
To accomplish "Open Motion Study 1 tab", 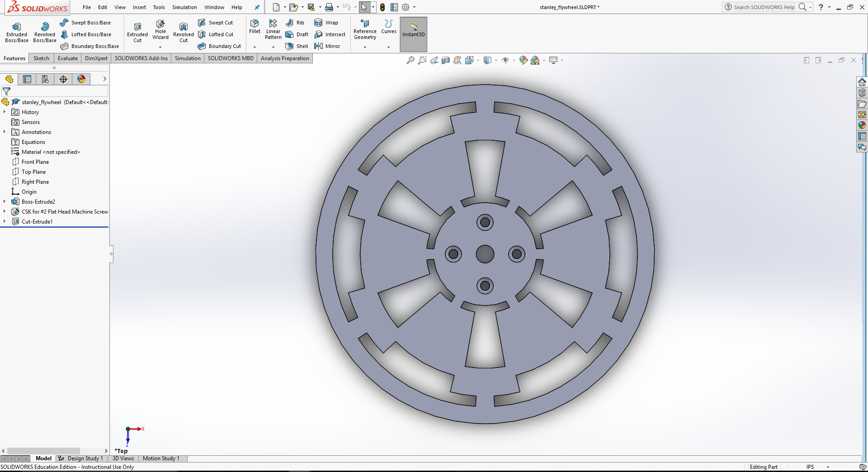I will coord(161,458).
